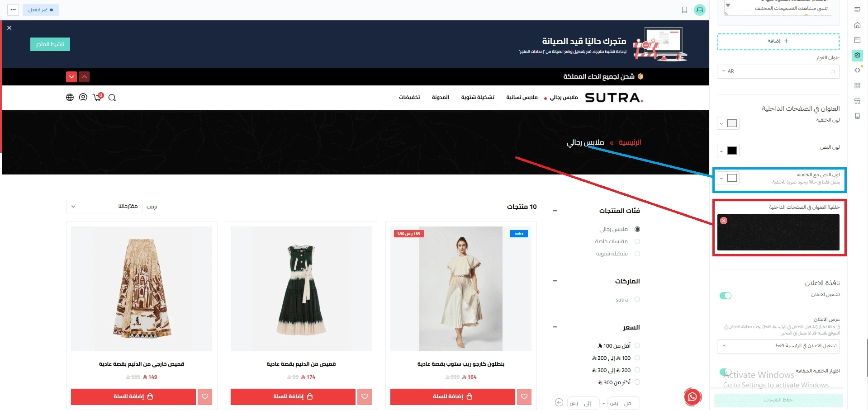The width and height of the screenshot is (868, 410).
Task: Remove the inner page title background image
Action: tap(724, 221)
